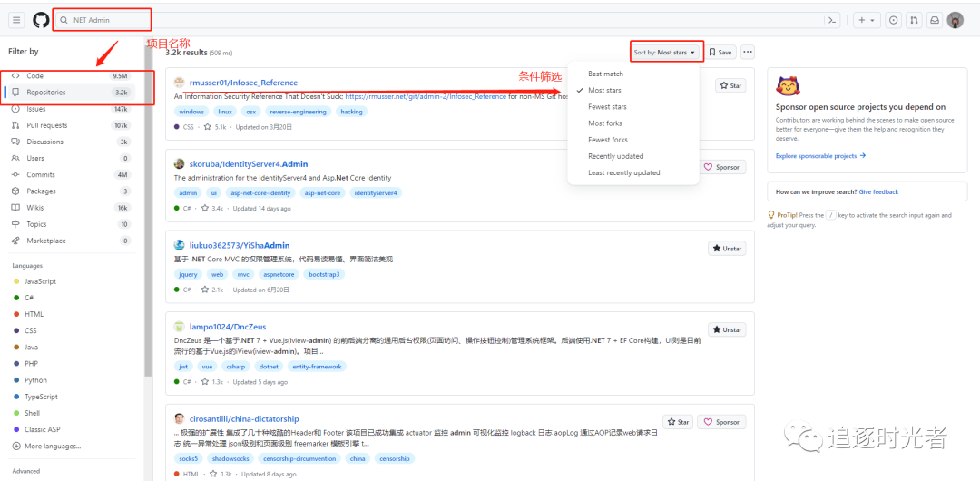Star the china-dictatorship repository
Screen dimensions: 980x481
pos(678,422)
